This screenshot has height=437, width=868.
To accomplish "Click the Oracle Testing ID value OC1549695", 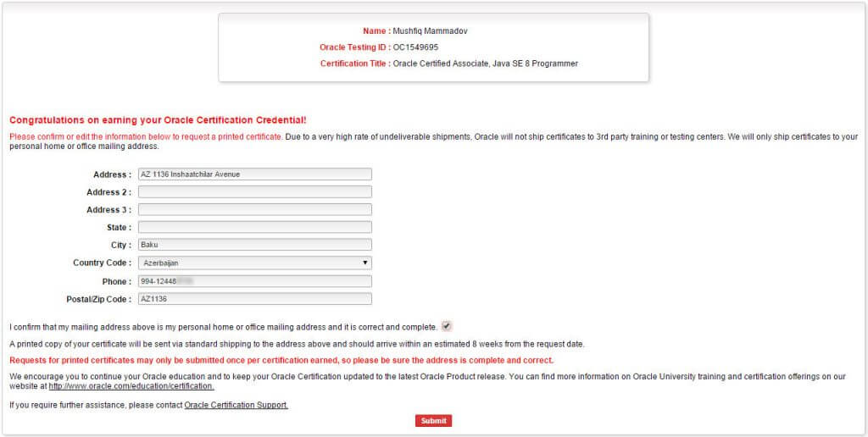I will pos(415,47).
